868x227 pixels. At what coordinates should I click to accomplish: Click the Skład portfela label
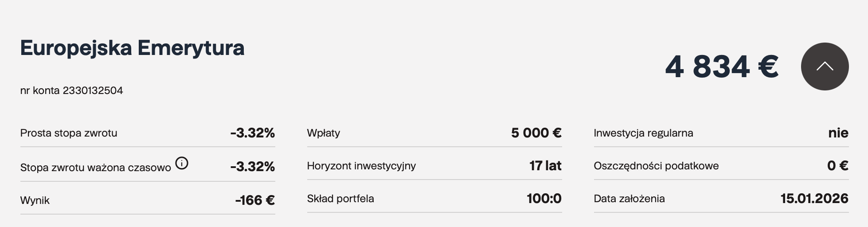point(340,199)
